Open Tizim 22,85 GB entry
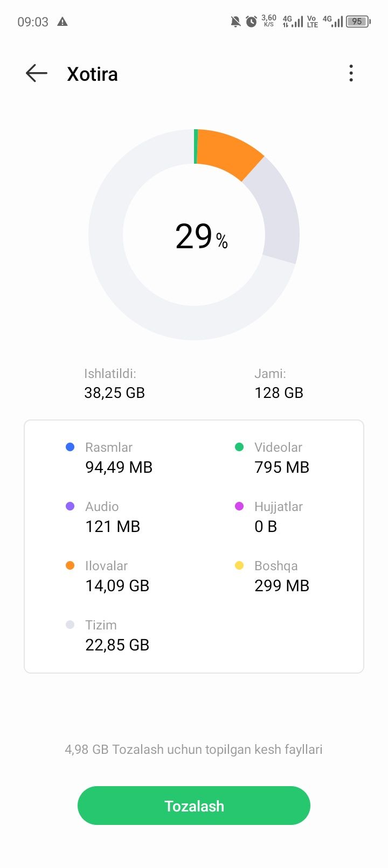The image size is (388, 868). [x=107, y=635]
